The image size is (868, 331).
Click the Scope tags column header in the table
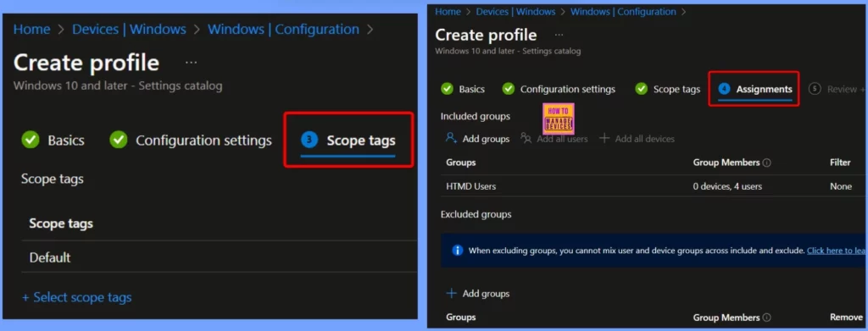pyautogui.click(x=61, y=223)
